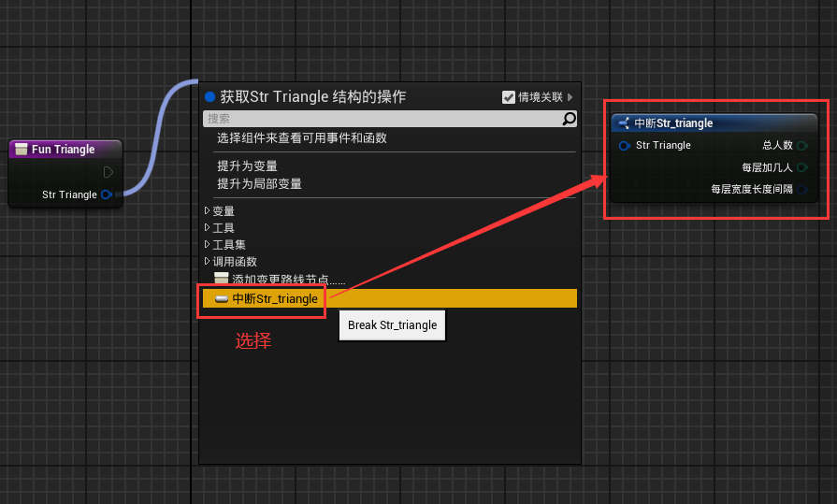837x504 pixels.
Task: Click the 总人数 output pin
Action: tap(802, 146)
